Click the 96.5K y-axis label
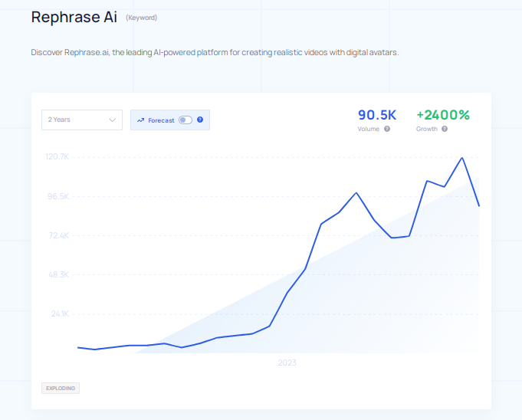This screenshot has width=522, height=420. tap(58, 196)
